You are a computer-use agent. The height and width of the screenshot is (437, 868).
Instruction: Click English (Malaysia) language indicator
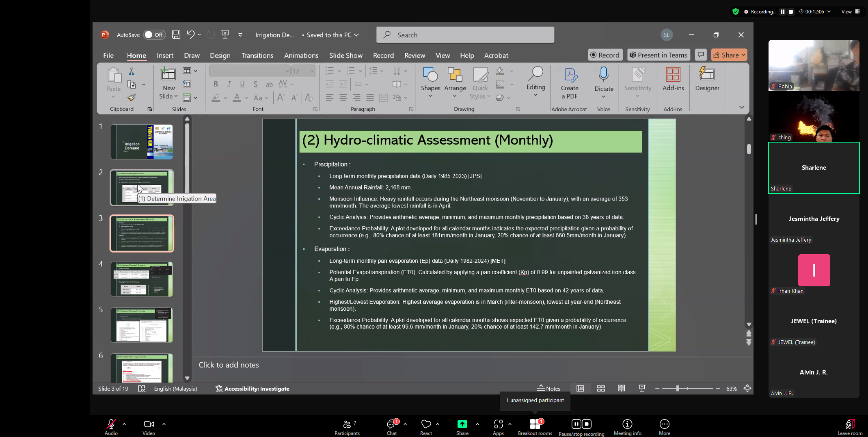(175, 389)
